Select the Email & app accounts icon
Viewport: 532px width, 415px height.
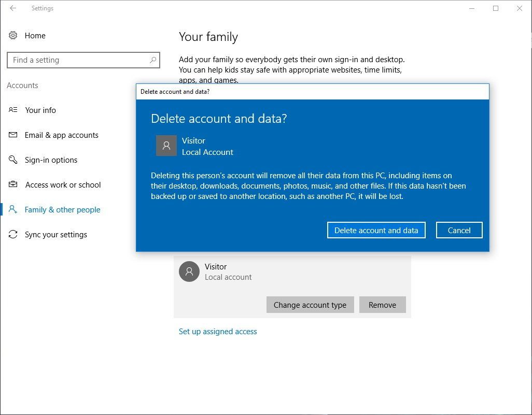point(13,135)
